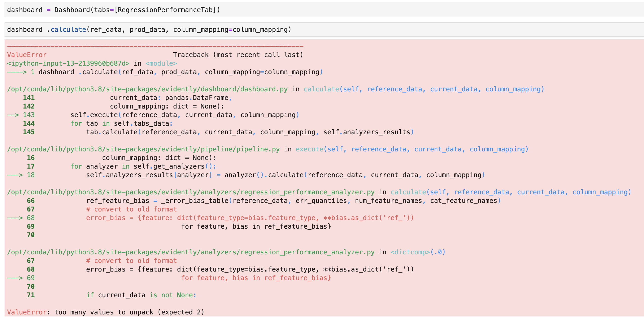Click the dashboard.py file path line

coord(147,89)
